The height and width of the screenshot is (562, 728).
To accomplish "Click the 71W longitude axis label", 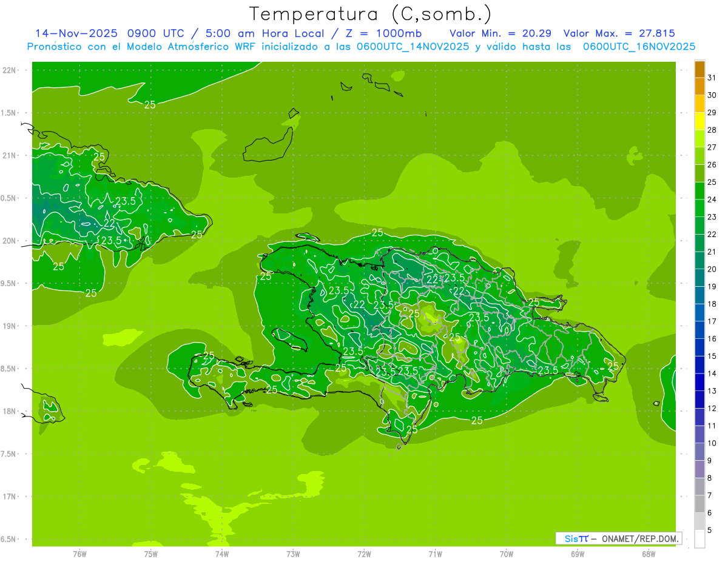I will [435, 554].
